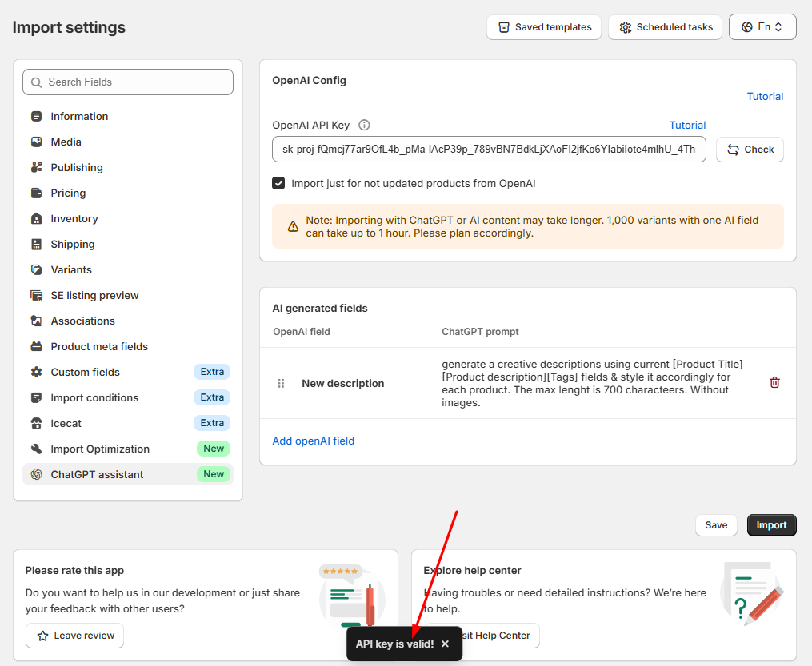This screenshot has height=666, width=812.
Task: Open the En language dropdown
Action: pyautogui.click(x=762, y=27)
